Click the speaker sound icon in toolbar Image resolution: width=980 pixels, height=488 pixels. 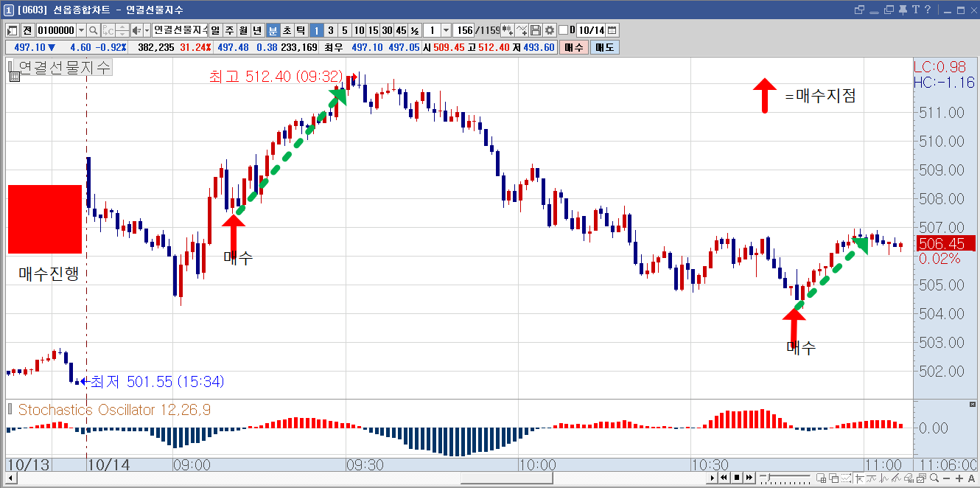(136, 30)
